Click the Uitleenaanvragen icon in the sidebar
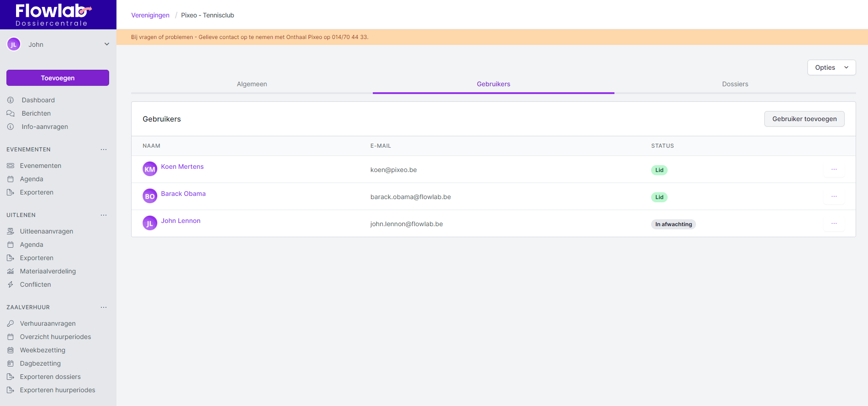This screenshot has height=406, width=868. 11,231
